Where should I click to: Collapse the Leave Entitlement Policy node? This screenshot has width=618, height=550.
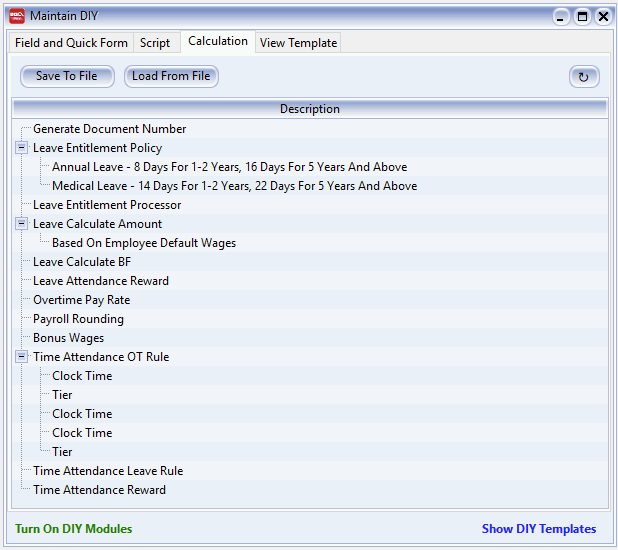pos(22,148)
